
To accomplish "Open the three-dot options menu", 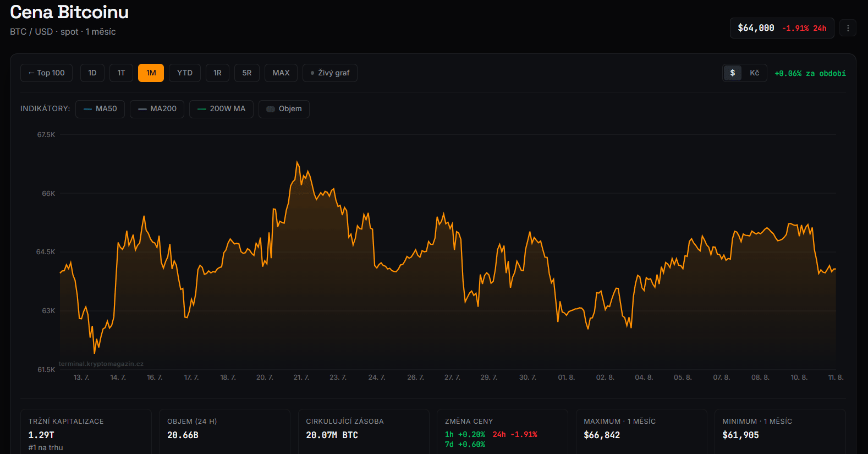I will [x=848, y=28].
